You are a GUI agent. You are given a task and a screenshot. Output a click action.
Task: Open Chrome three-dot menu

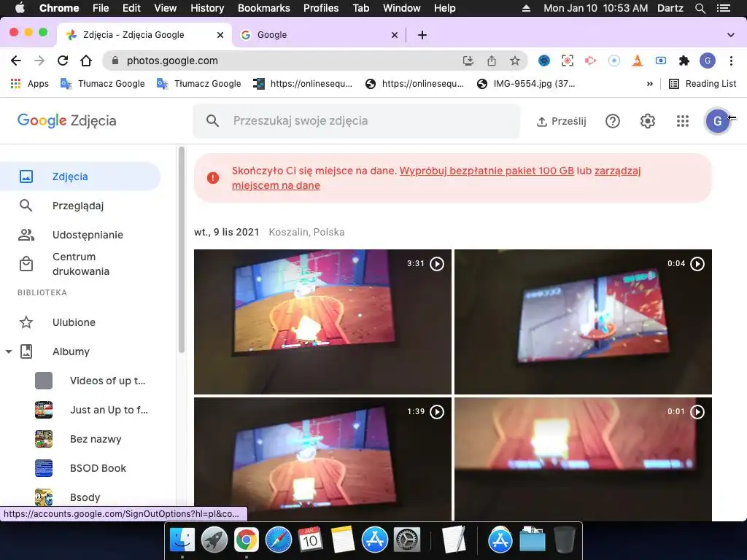[x=731, y=61]
